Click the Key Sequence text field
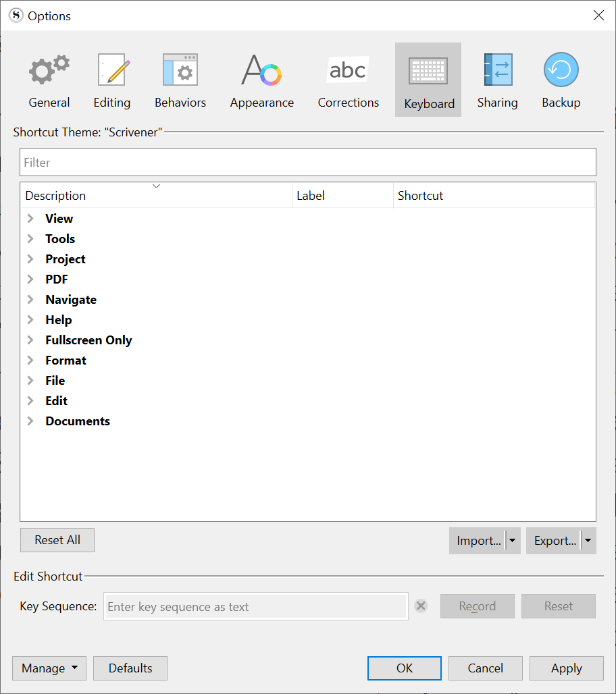This screenshot has height=694, width=616. (255, 606)
